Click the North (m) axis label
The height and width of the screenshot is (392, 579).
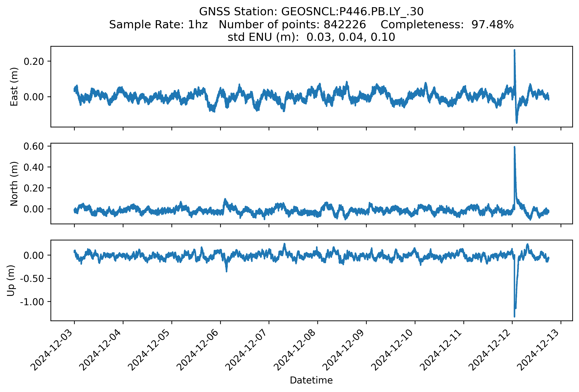pos(14,184)
